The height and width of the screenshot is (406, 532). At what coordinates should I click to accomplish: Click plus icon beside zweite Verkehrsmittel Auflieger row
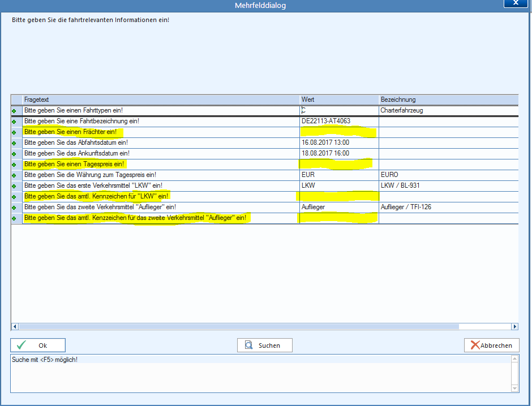point(14,208)
